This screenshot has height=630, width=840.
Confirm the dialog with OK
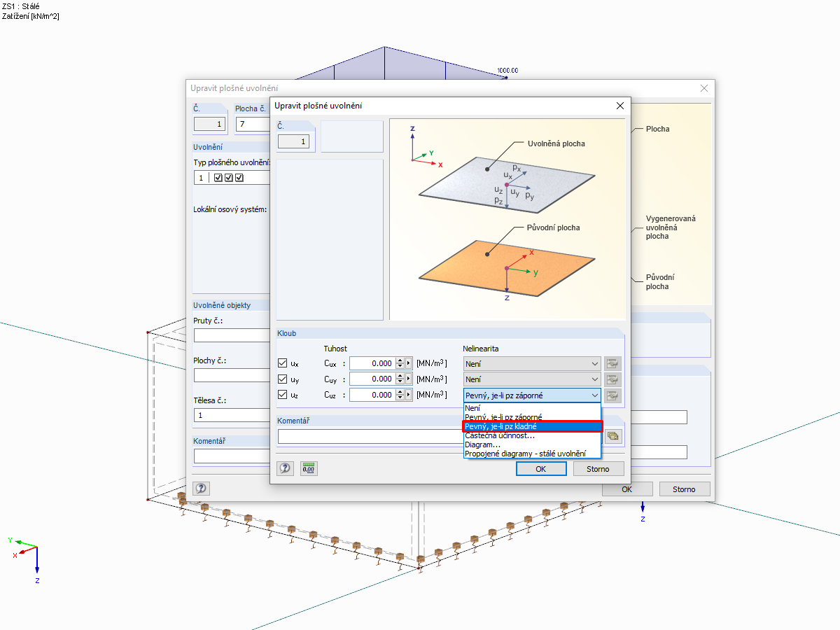tap(540, 468)
